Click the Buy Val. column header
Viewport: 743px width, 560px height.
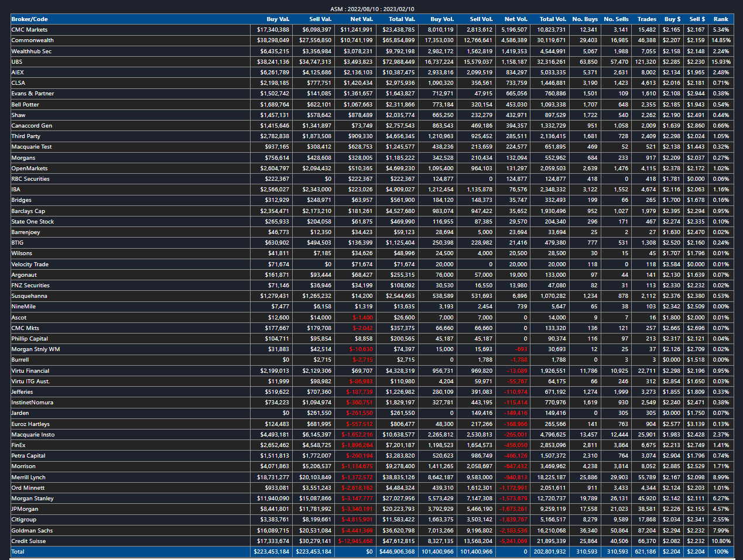click(278, 19)
